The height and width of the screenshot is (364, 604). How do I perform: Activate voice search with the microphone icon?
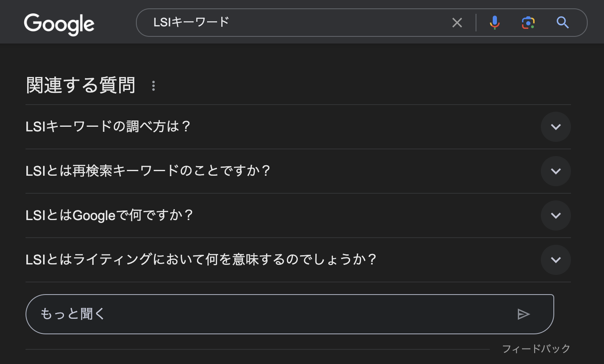click(494, 23)
